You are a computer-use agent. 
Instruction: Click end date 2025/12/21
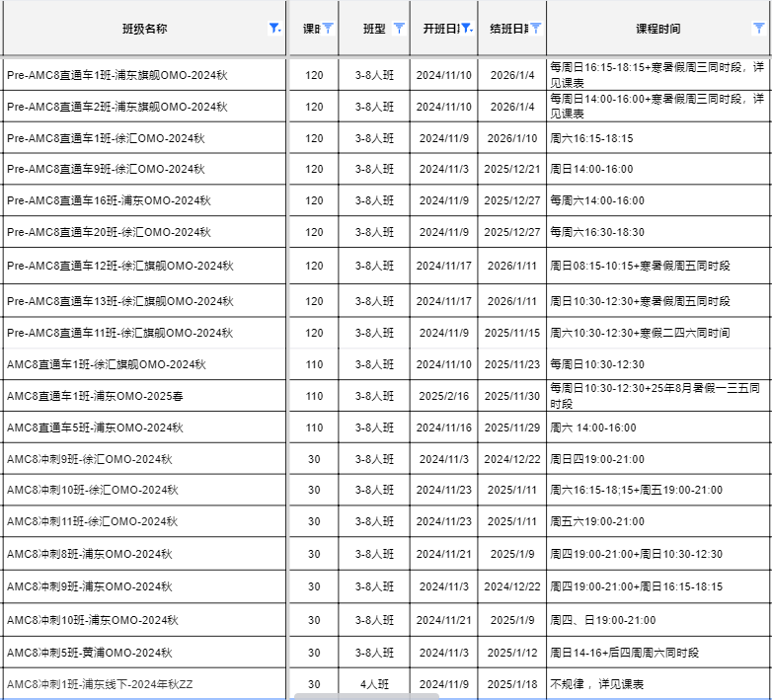(x=512, y=169)
